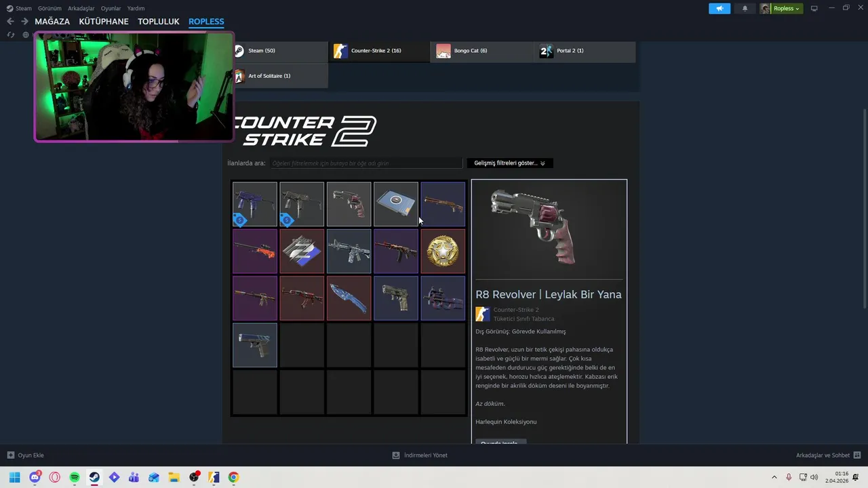This screenshot has width=868, height=488.
Task: Select the R8 Revolver inventory item
Action: (349, 204)
